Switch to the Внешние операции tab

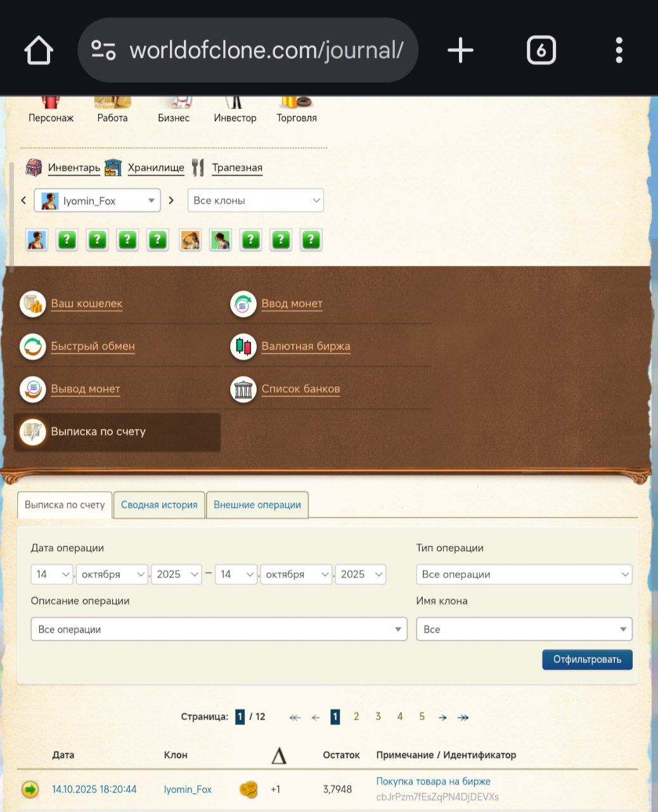pos(257,505)
